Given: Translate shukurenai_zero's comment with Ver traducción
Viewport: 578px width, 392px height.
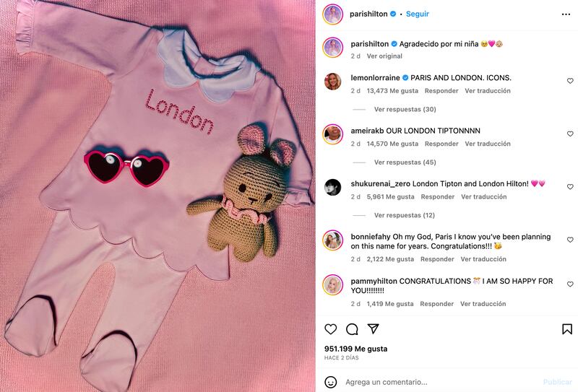Looking at the screenshot, I should tap(483, 197).
